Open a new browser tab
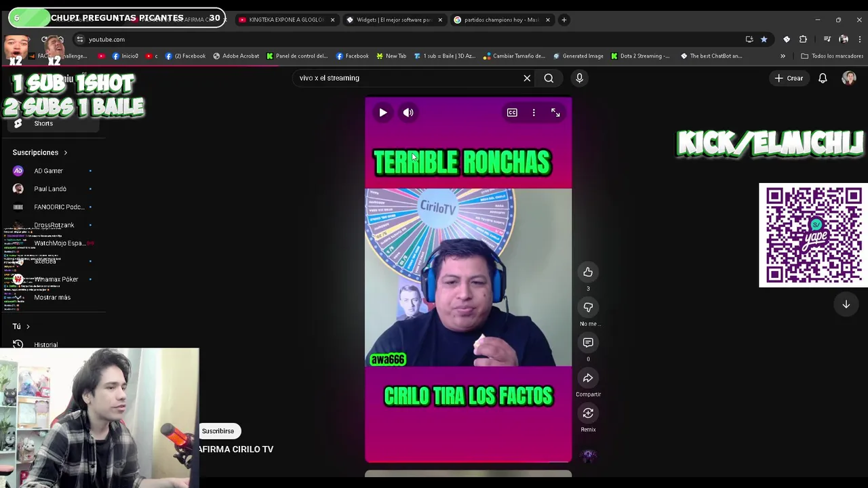 coord(564,20)
